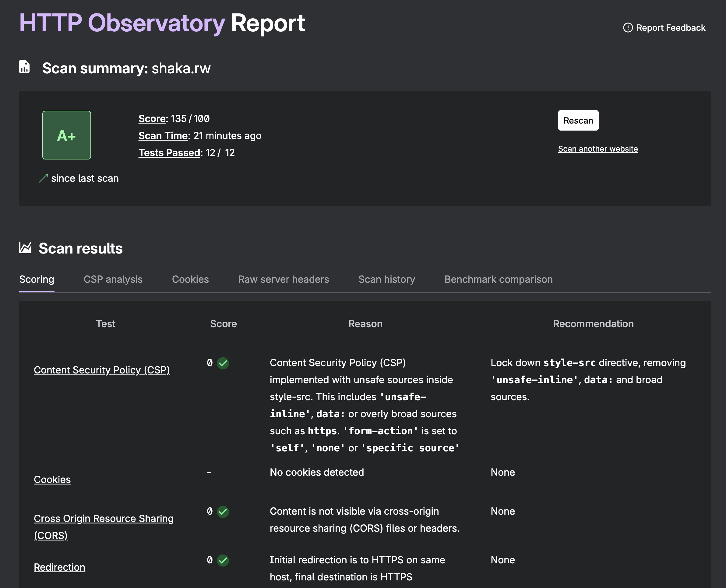Click the green checkmark in the CSP row
This screenshot has width=726, height=588.
[223, 363]
